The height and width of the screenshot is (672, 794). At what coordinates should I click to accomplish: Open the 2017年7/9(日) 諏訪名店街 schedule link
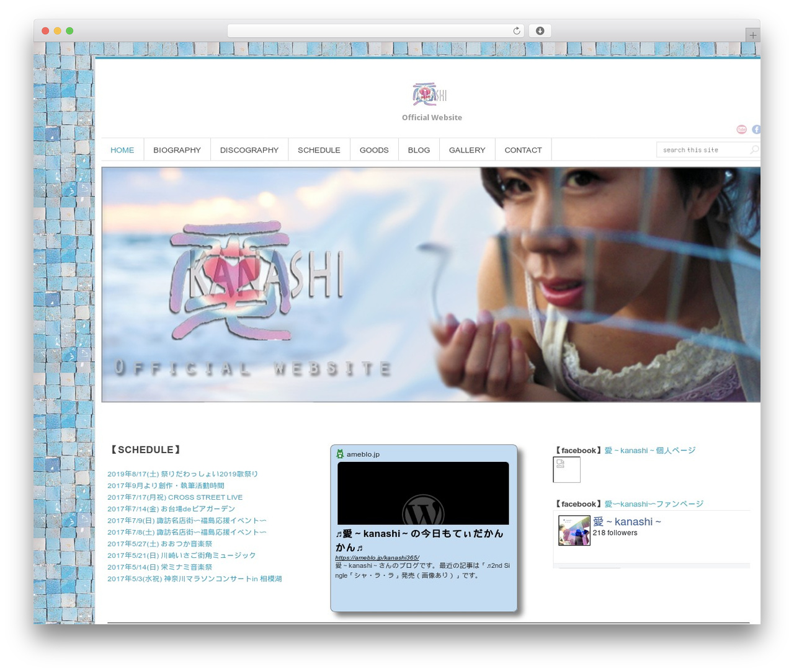point(187,521)
